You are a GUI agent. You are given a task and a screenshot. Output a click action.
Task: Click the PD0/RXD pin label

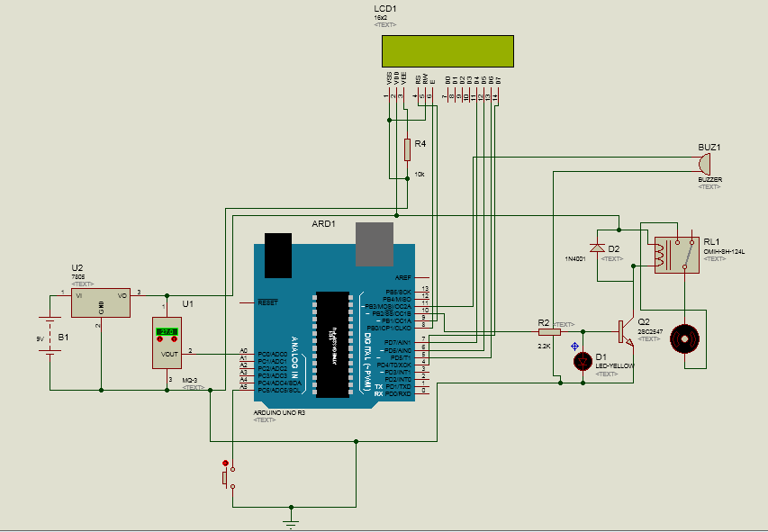pos(398,394)
